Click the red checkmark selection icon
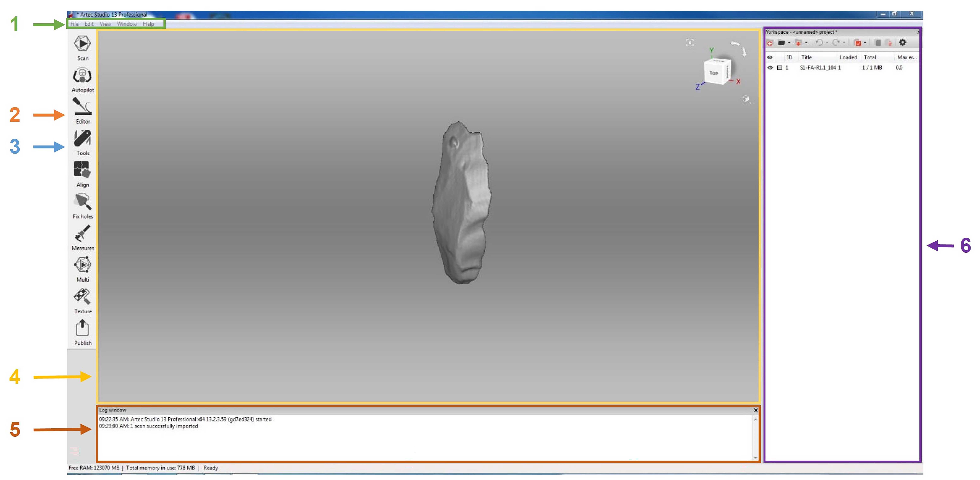Screen dimensions: 980x480 pyautogui.click(x=858, y=43)
